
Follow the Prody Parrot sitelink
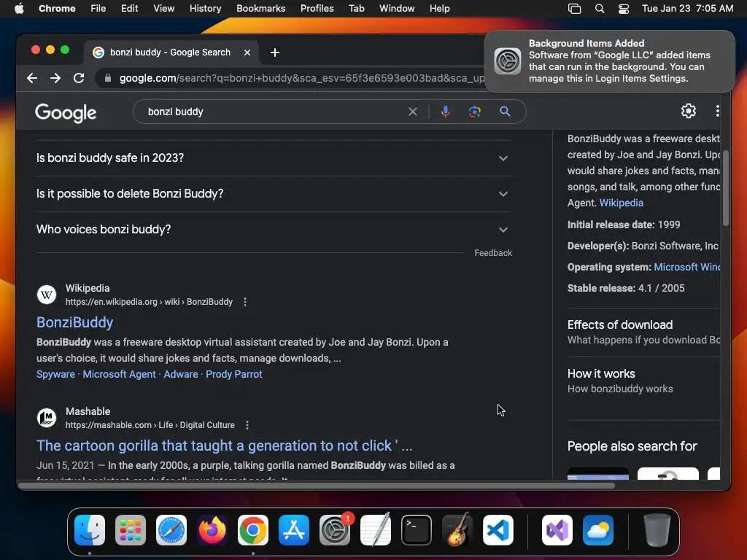[234, 374]
